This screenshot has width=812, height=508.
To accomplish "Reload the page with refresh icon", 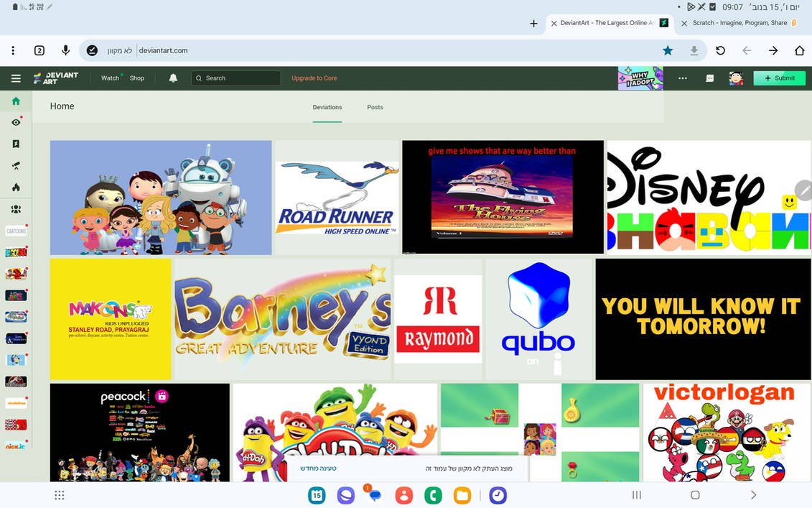I will pos(720,50).
